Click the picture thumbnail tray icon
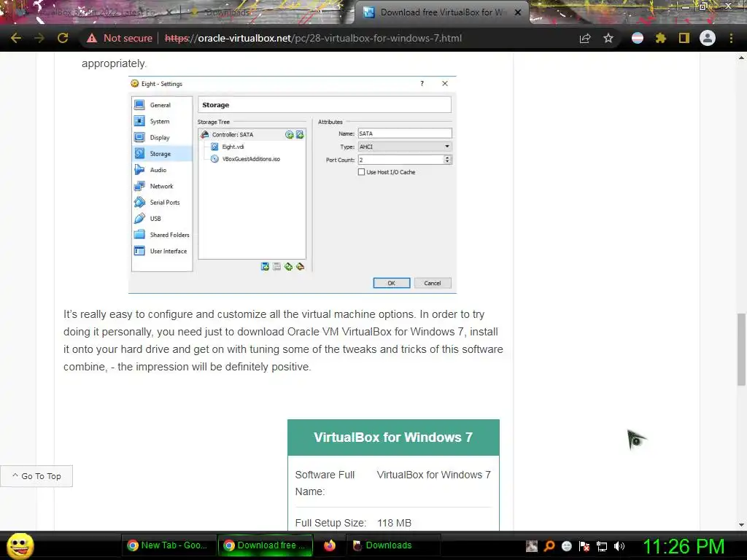Image resolution: width=747 pixels, height=560 pixels. [x=532, y=546]
